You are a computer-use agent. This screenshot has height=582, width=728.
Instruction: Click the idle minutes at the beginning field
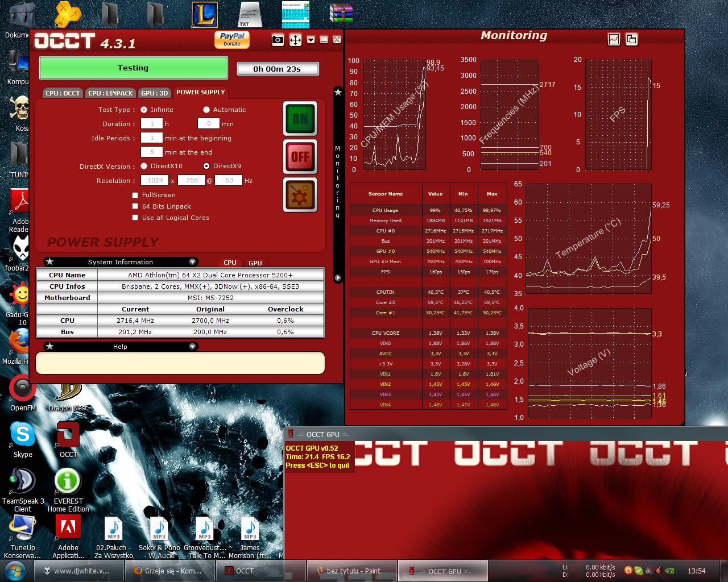click(152, 138)
